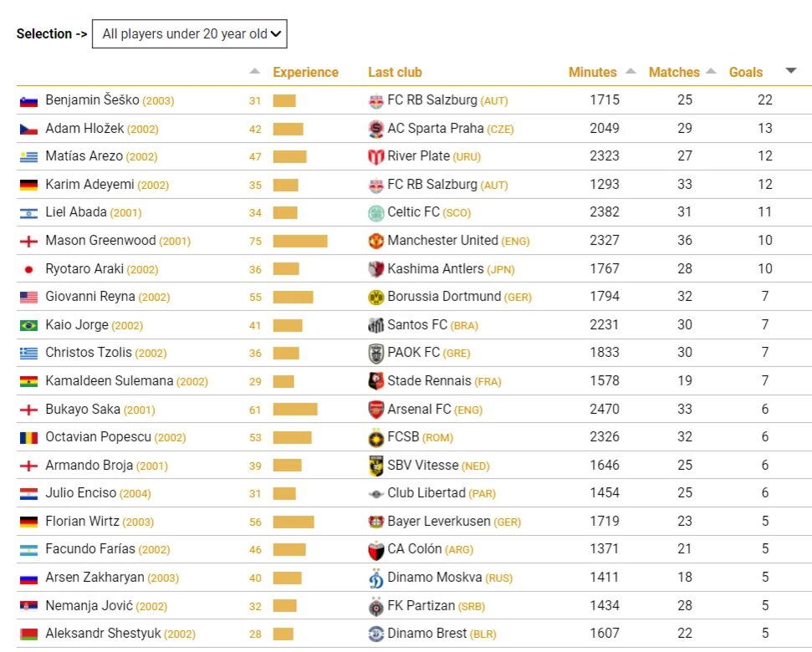Click the Celtic FC club badge

pyautogui.click(x=375, y=212)
